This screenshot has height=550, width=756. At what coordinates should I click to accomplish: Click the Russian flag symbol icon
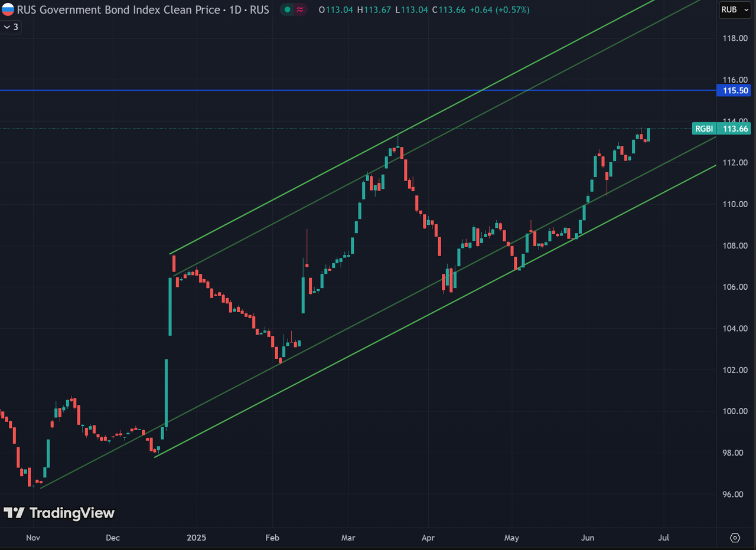[8, 9]
